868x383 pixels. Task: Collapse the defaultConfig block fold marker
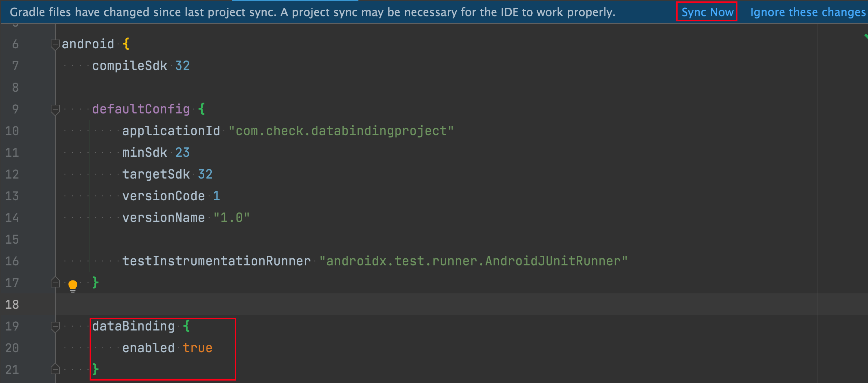point(55,110)
